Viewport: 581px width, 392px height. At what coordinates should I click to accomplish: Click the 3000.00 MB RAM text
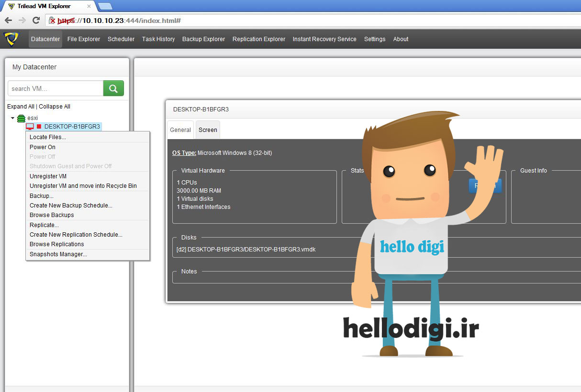click(199, 191)
